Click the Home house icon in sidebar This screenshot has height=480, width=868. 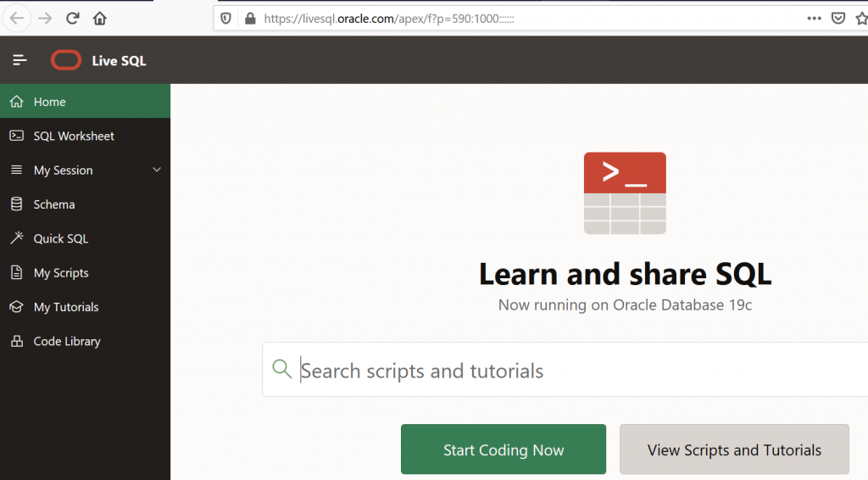click(x=17, y=101)
